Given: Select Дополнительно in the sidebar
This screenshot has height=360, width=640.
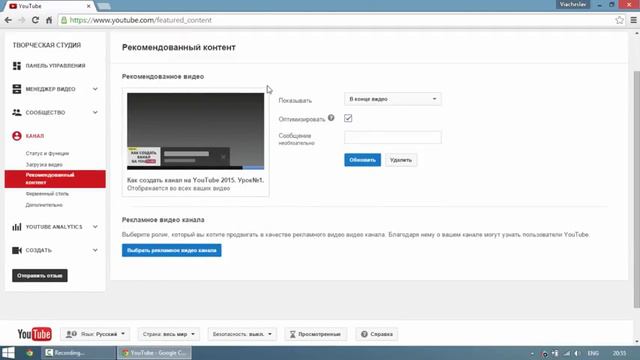Looking at the screenshot, I should click(x=44, y=205).
